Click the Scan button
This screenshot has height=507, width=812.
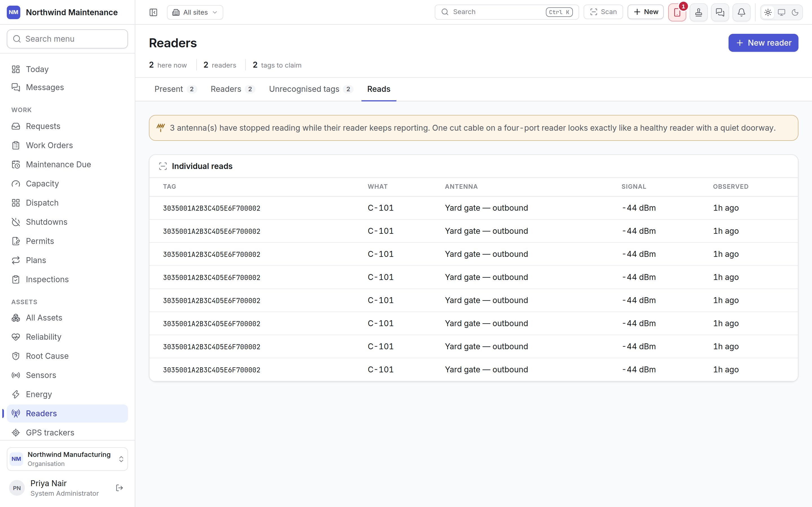[x=603, y=12]
